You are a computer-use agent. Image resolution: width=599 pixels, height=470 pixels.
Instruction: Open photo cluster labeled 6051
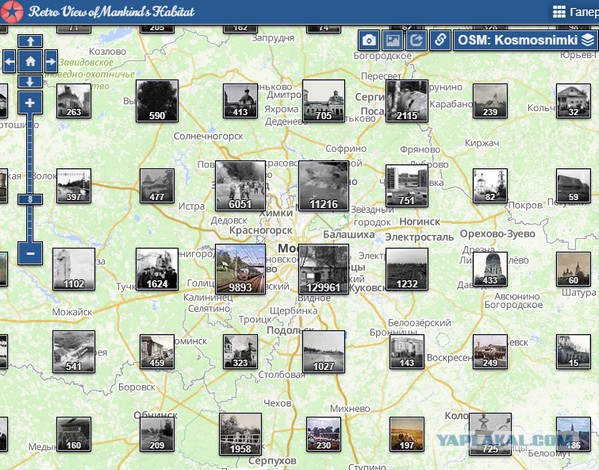[240, 186]
